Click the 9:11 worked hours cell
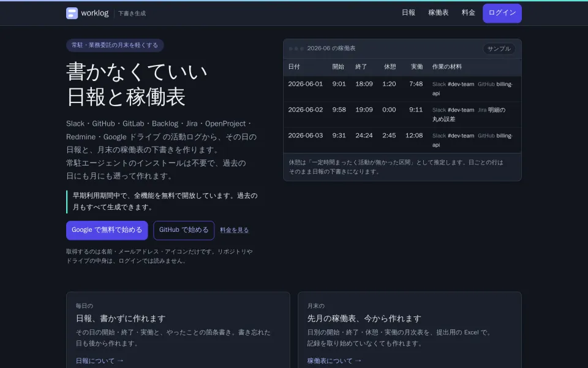 416,110
